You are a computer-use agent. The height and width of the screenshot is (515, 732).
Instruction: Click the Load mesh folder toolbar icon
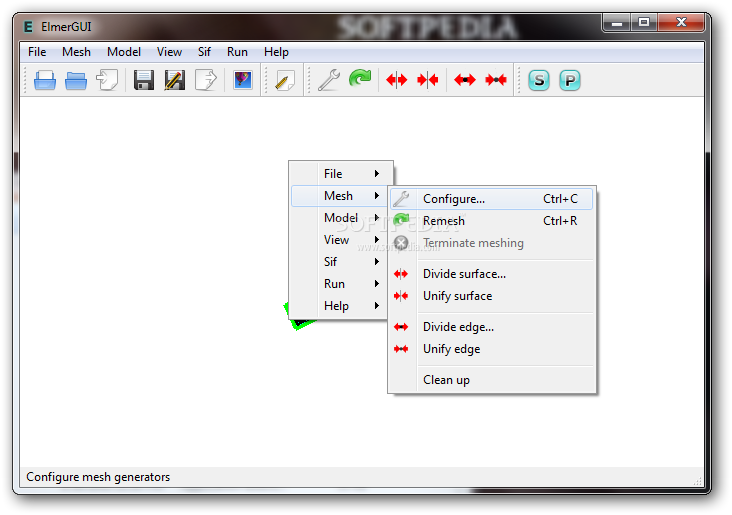[x=76, y=80]
